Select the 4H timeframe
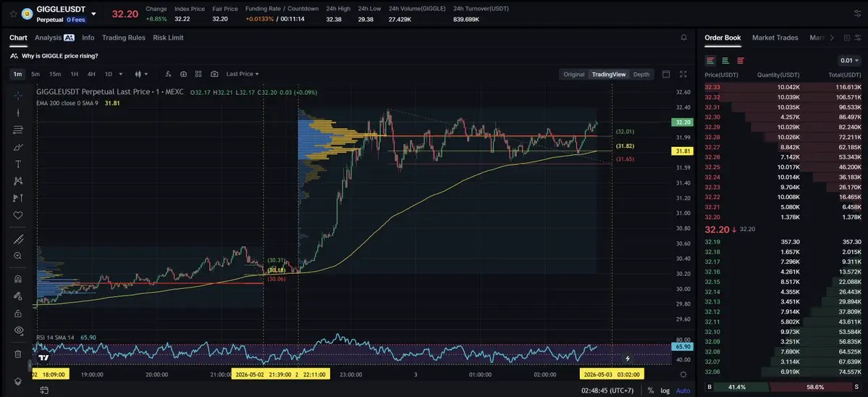This screenshot has height=397, width=868. (x=91, y=74)
